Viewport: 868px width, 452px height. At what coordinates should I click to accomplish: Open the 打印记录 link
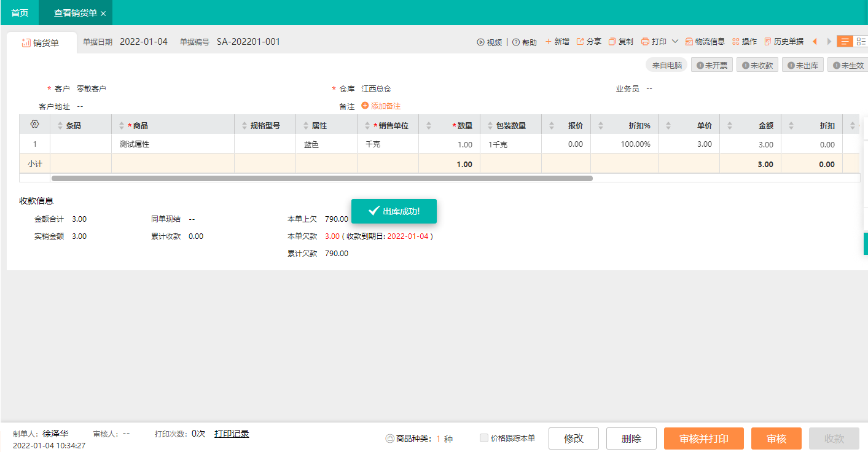[x=232, y=434]
